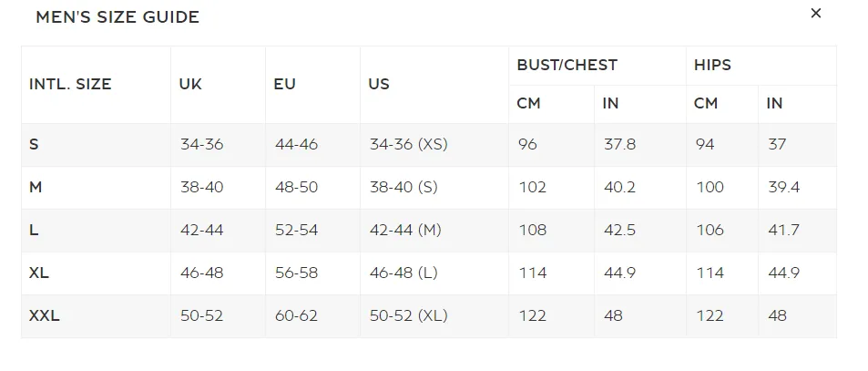Click the S size row label

tap(34, 145)
